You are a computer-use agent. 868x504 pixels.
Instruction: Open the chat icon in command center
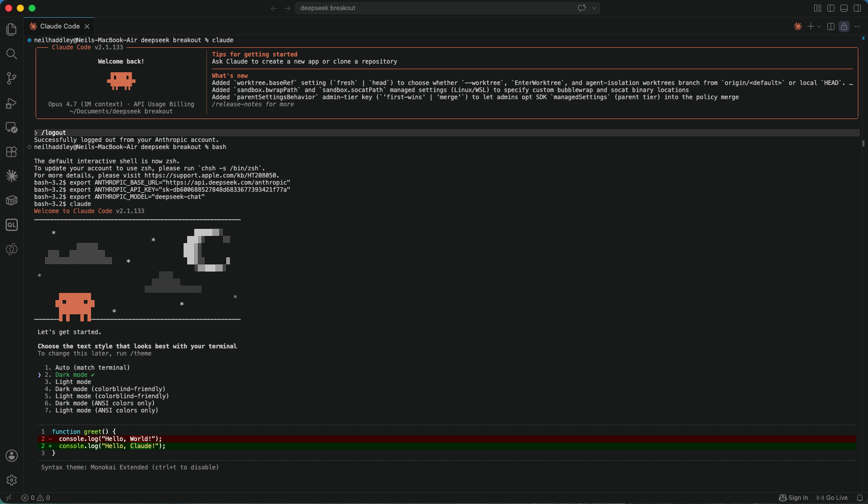(582, 8)
